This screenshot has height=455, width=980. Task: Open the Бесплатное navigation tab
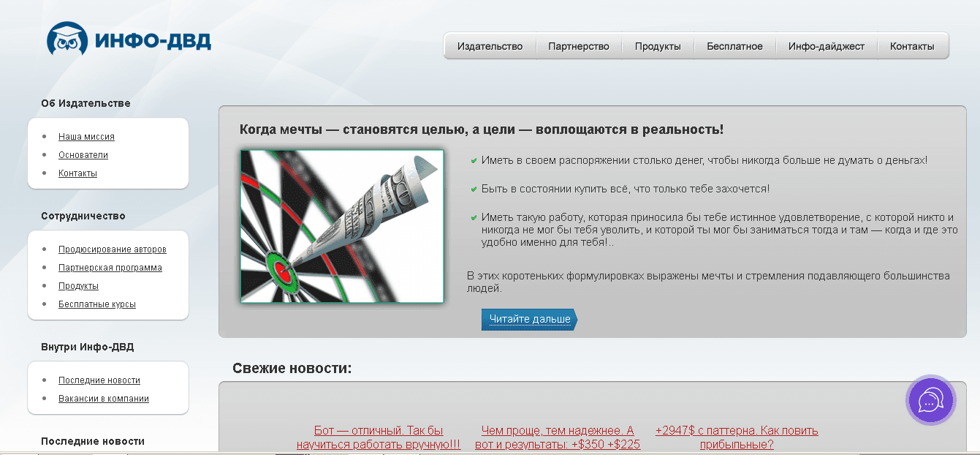[x=734, y=46]
